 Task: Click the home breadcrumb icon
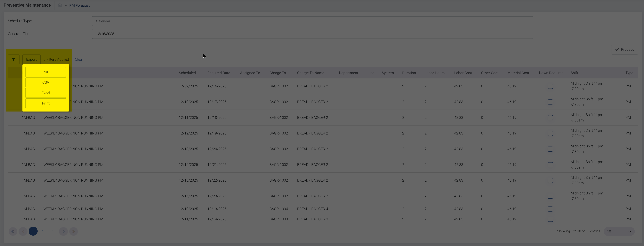60,5
